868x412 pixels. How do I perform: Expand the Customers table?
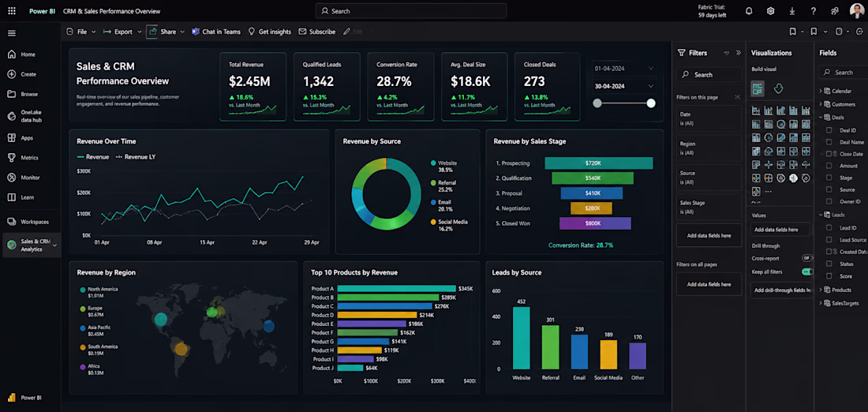(821, 104)
